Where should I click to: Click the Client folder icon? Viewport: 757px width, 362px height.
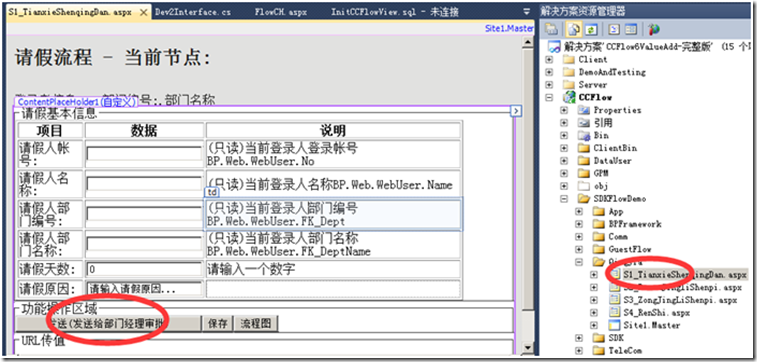coord(570,60)
